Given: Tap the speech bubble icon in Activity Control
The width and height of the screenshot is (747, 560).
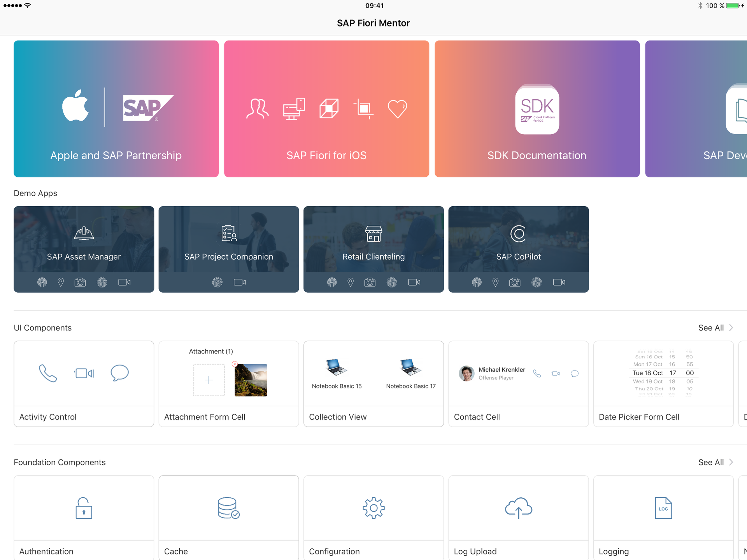Looking at the screenshot, I should (x=119, y=373).
